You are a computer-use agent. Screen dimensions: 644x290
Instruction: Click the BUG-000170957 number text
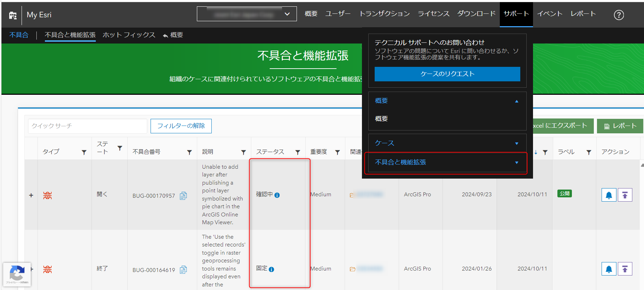(154, 196)
